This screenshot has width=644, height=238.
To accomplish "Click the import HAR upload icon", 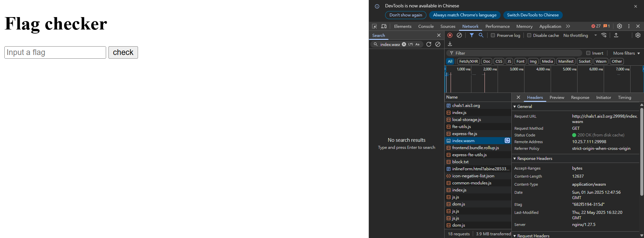I will tap(616, 35).
